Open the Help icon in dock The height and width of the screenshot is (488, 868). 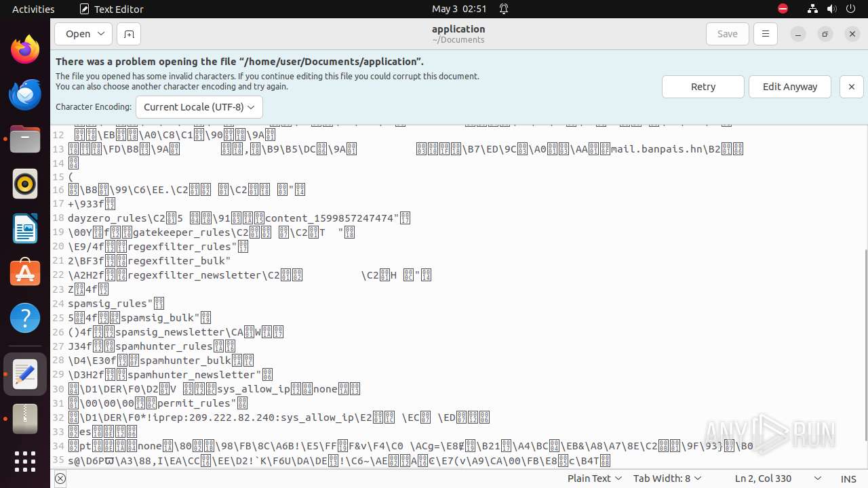[25, 318]
